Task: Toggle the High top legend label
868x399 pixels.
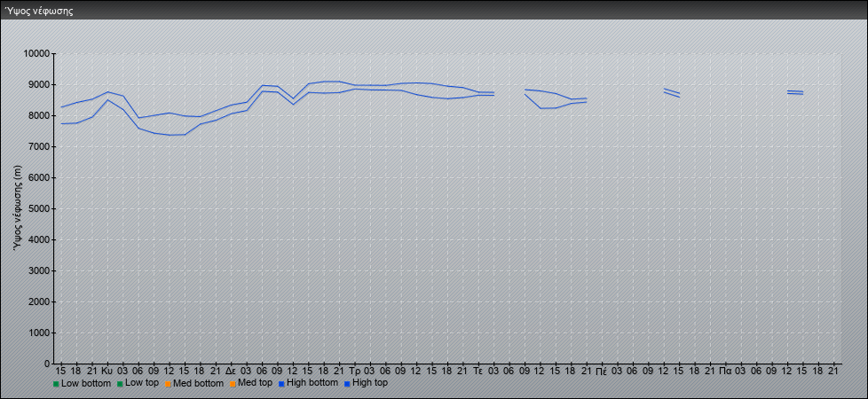Action: (370, 383)
